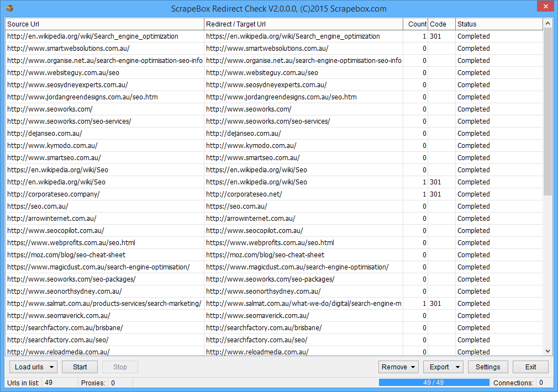558x392 pixels.
Task: Select the salmat.com.au search-marketing row
Action: click(x=104, y=304)
